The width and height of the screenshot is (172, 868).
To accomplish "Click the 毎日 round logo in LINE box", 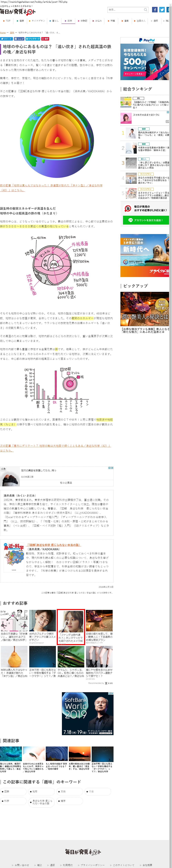I will pyautogui.click(x=128, y=209).
